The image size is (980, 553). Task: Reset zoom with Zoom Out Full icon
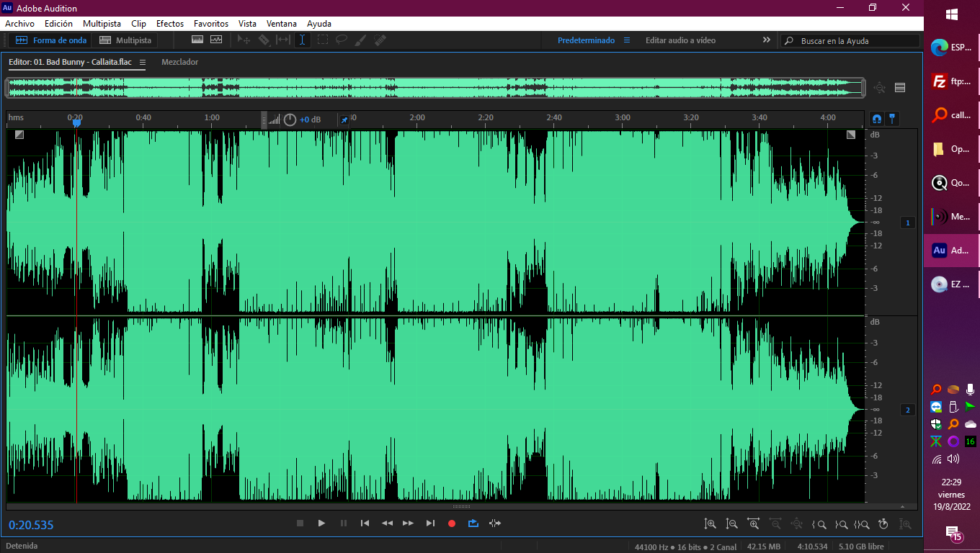[x=797, y=524]
